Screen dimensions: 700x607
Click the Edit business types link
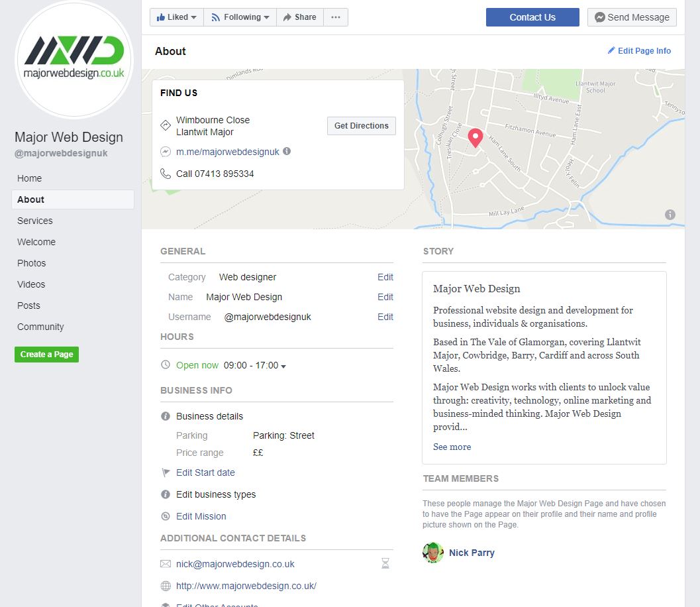[216, 494]
